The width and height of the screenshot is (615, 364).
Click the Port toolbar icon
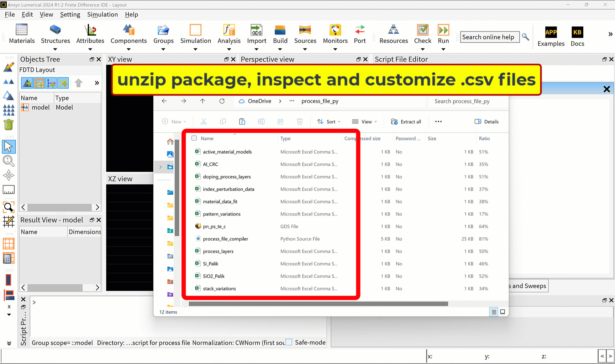coord(360,30)
